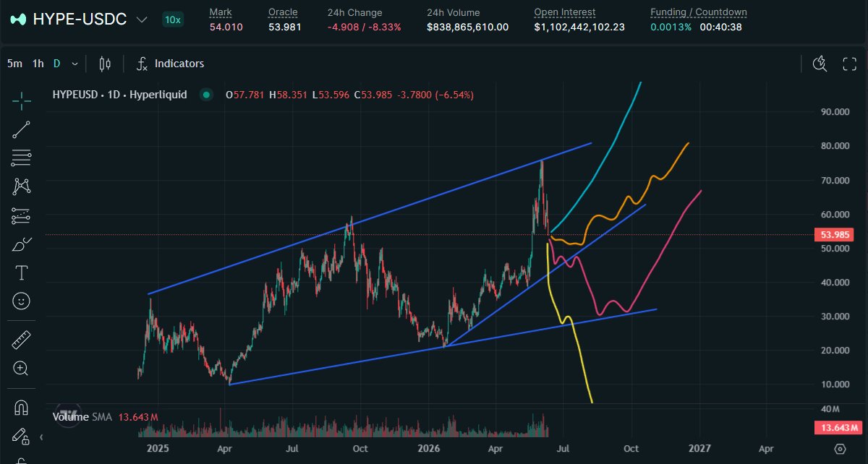Open the emoji icons tool
Viewport: 868px width, 464px height.
[22, 300]
